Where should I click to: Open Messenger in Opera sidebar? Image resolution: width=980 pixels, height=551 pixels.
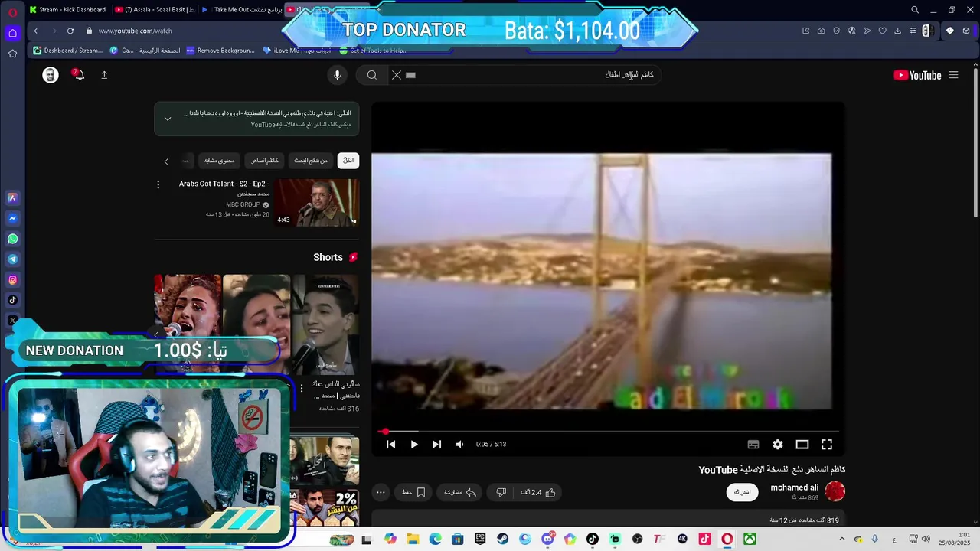[x=12, y=218]
